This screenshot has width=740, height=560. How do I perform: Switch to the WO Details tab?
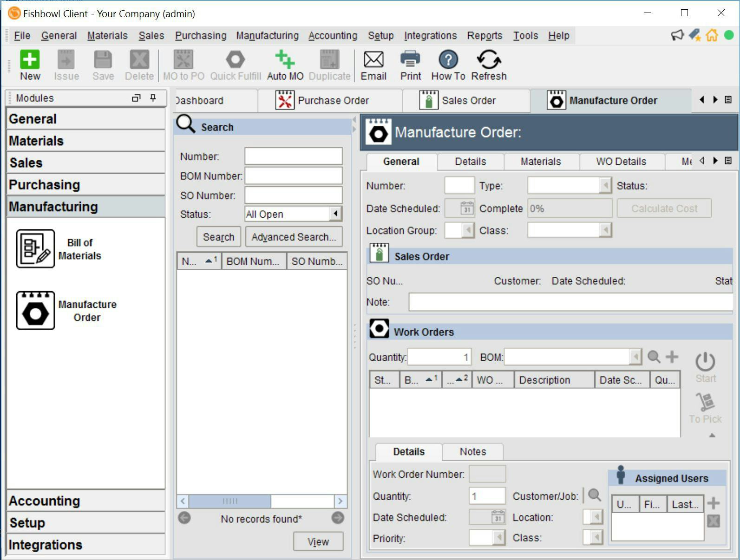click(621, 162)
